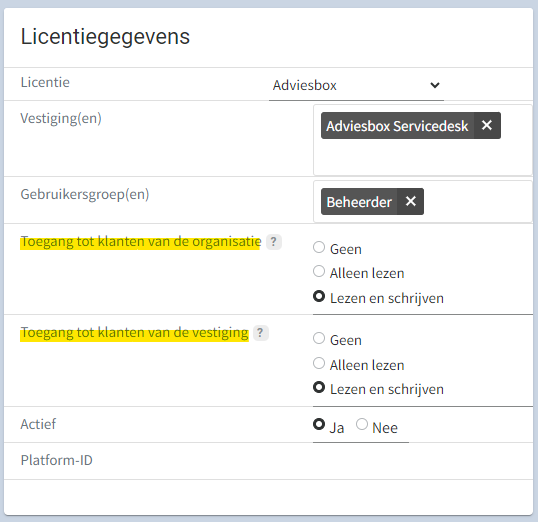Open help for organisatie access
Screen dimensions: 538x522
(x=273, y=242)
